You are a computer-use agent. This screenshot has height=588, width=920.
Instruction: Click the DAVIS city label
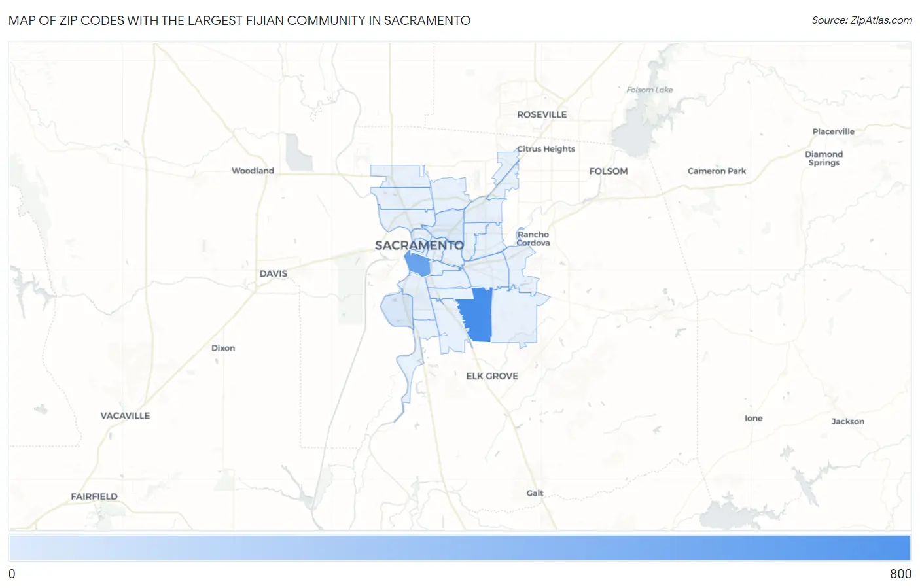(x=274, y=273)
